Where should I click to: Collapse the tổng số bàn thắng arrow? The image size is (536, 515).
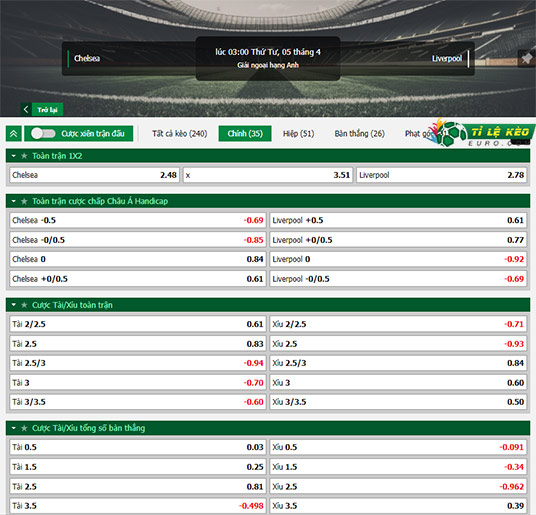point(14,428)
